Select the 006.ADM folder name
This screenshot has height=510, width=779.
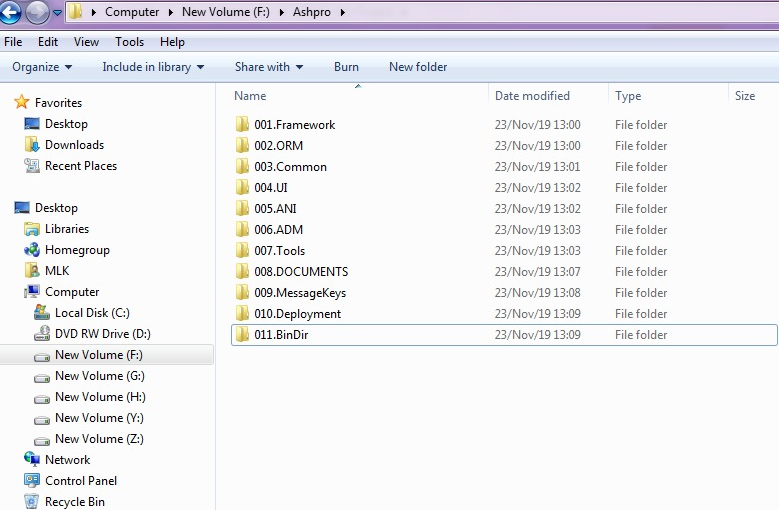click(x=278, y=229)
